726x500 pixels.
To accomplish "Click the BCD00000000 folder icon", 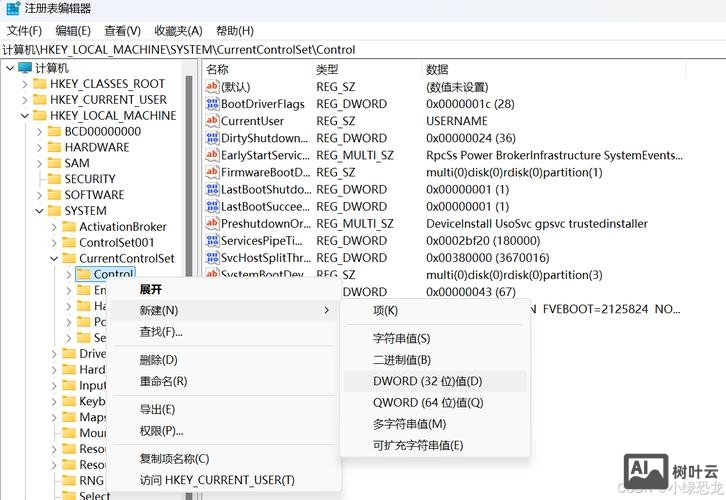I will [54, 131].
